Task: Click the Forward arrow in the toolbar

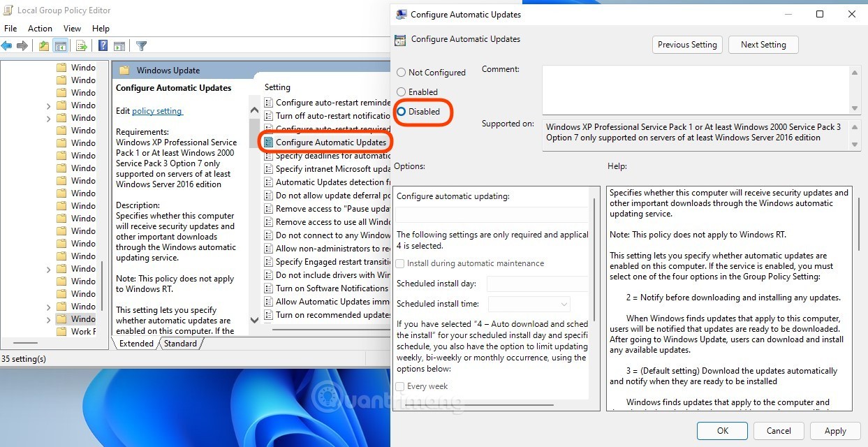Action: click(x=22, y=46)
